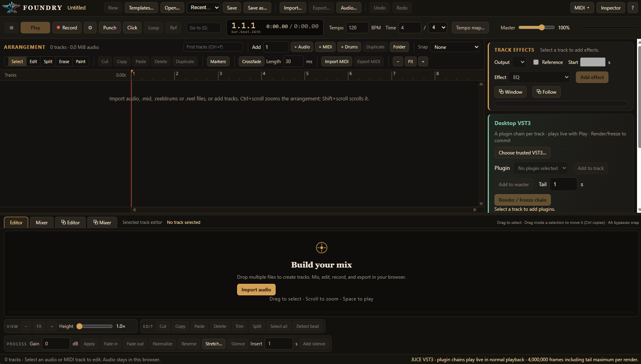The width and height of the screenshot is (641, 364).
Task: Open the Templates menu
Action: point(141,8)
